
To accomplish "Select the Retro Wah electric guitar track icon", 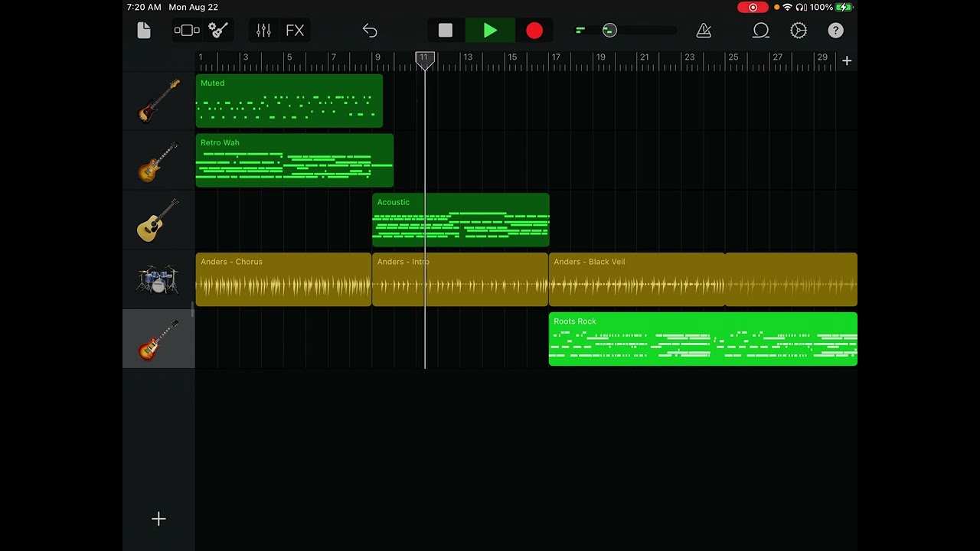I will tap(158, 161).
